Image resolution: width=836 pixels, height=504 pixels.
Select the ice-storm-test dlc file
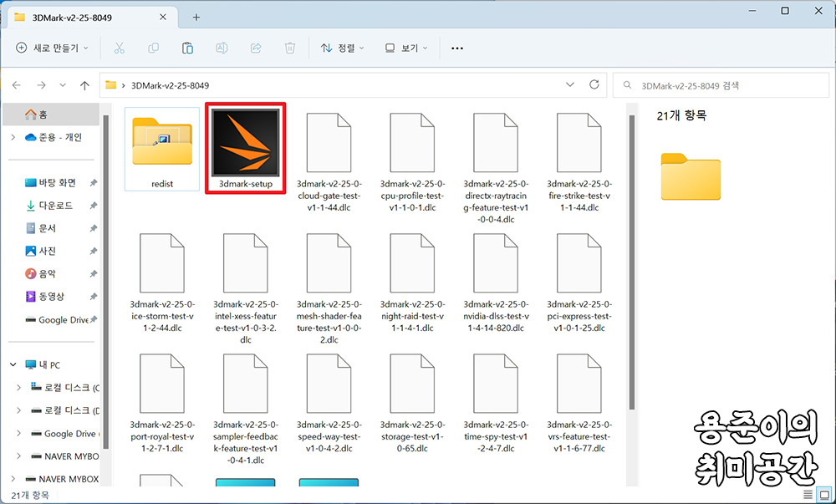click(x=162, y=283)
